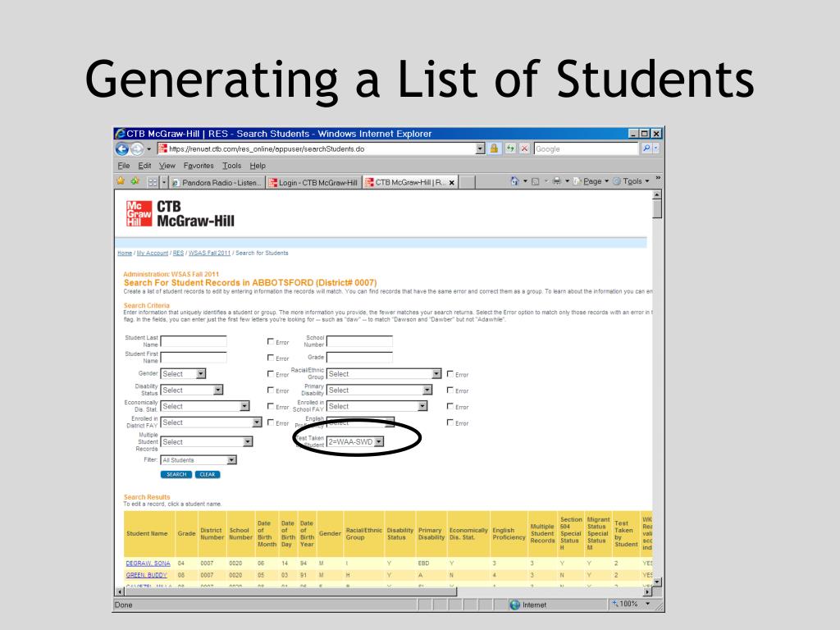Open the Disability Status dropdown
The image size is (840, 630).
(192, 390)
